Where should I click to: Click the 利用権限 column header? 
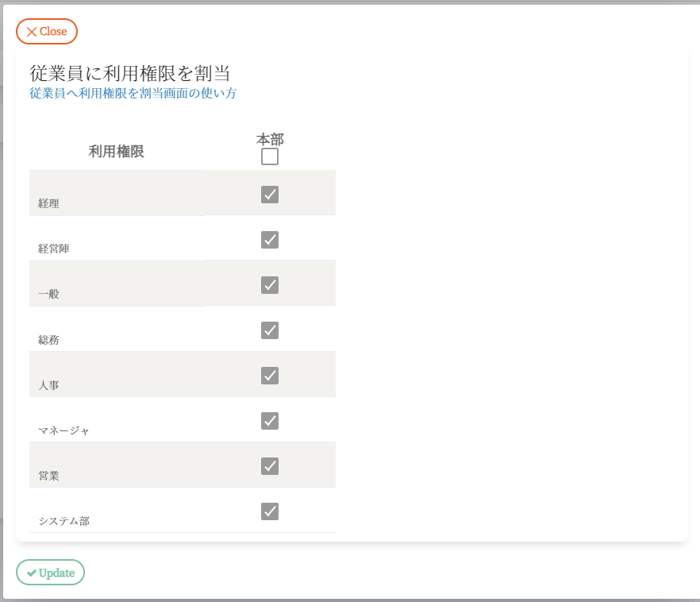point(116,152)
